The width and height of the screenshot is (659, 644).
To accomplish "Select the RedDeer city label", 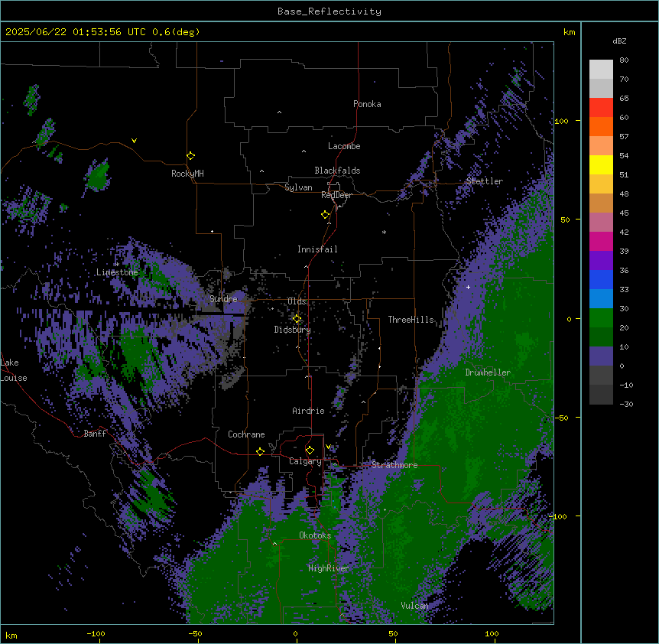I will point(336,195).
